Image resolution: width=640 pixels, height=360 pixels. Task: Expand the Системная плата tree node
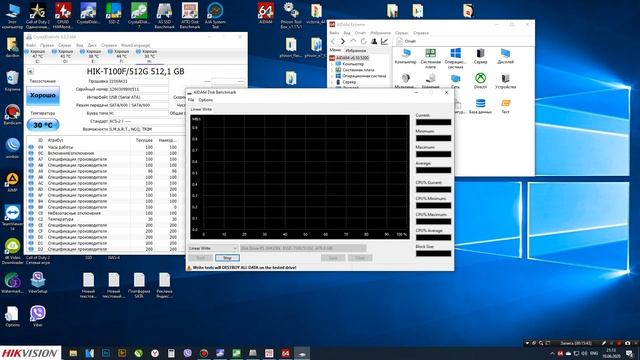332,70
